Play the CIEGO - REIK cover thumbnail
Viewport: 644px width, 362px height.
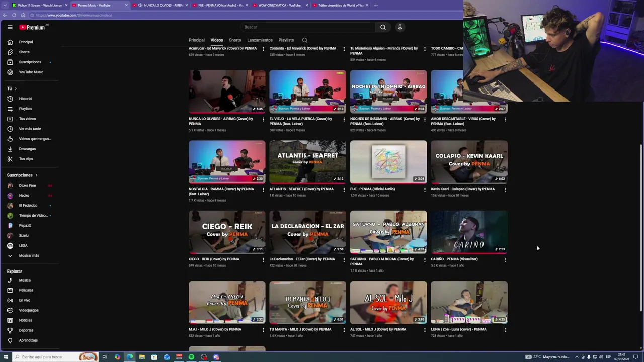coord(227,232)
